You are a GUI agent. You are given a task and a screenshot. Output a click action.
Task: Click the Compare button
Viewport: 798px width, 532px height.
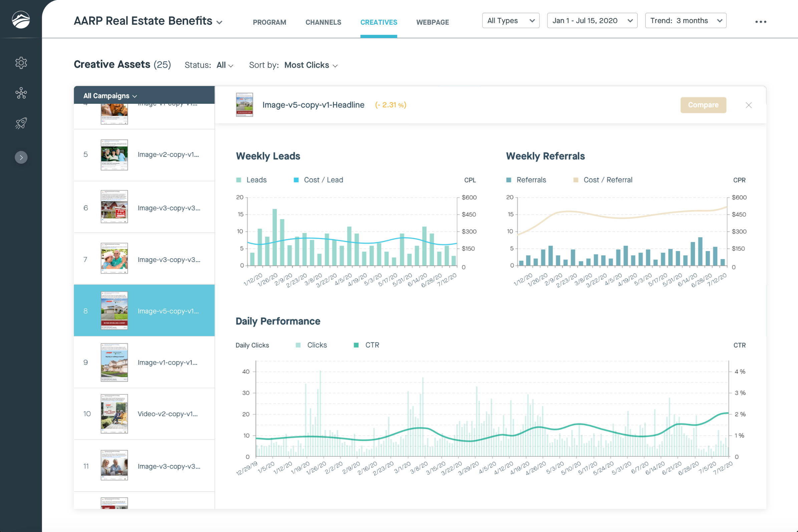pyautogui.click(x=703, y=105)
